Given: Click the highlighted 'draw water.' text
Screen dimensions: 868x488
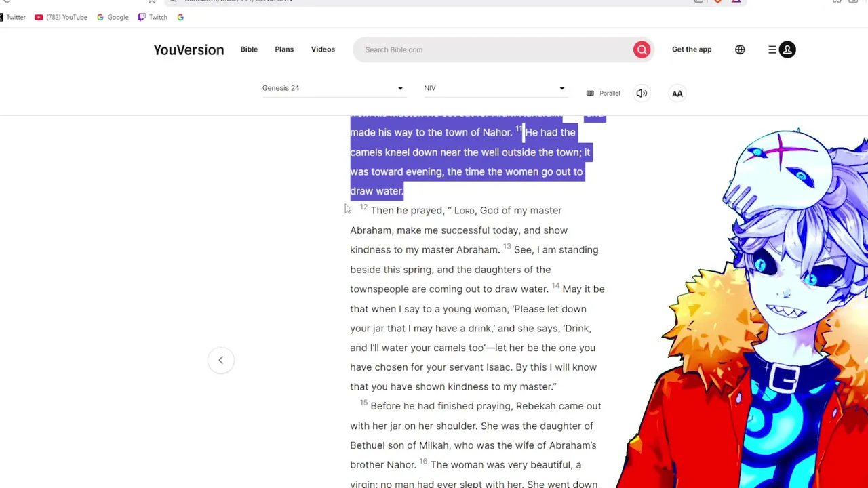Looking at the screenshot, I should [x=376, y=191].
